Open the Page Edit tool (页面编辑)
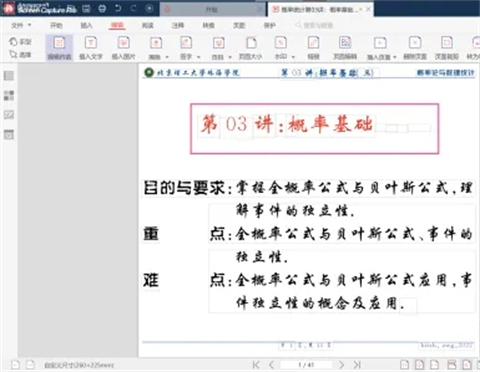This screenshot has width=480, height=372. point(345,48)
